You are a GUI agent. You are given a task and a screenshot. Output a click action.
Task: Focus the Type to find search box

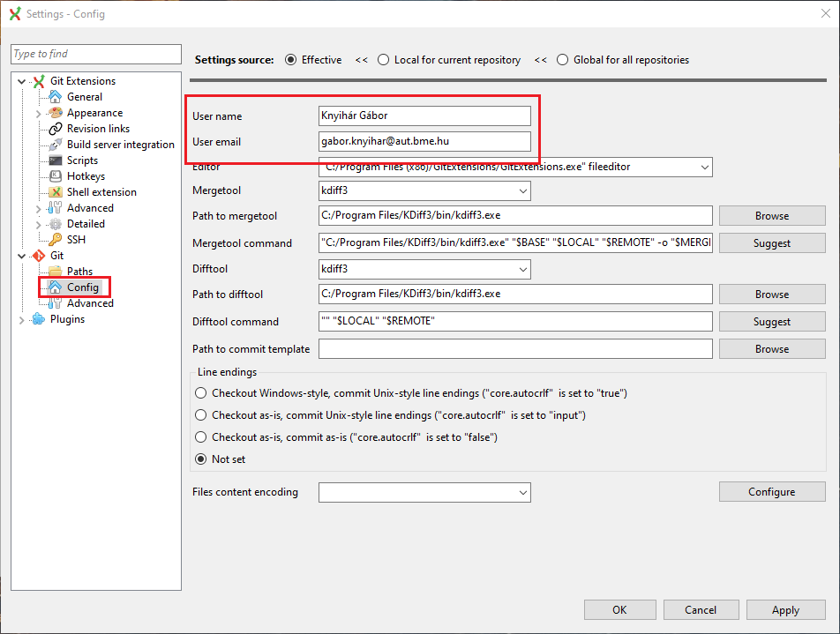(x=95, y=54)
